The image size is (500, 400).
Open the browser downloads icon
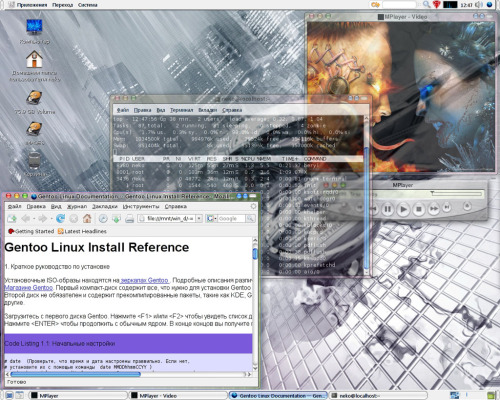(116, 219)
